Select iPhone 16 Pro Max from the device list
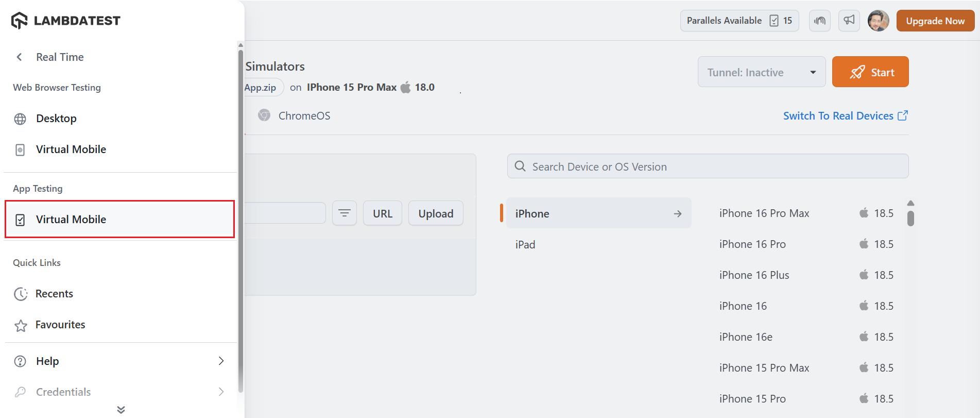Screen dimensions: 980x418 pos(764,213)
